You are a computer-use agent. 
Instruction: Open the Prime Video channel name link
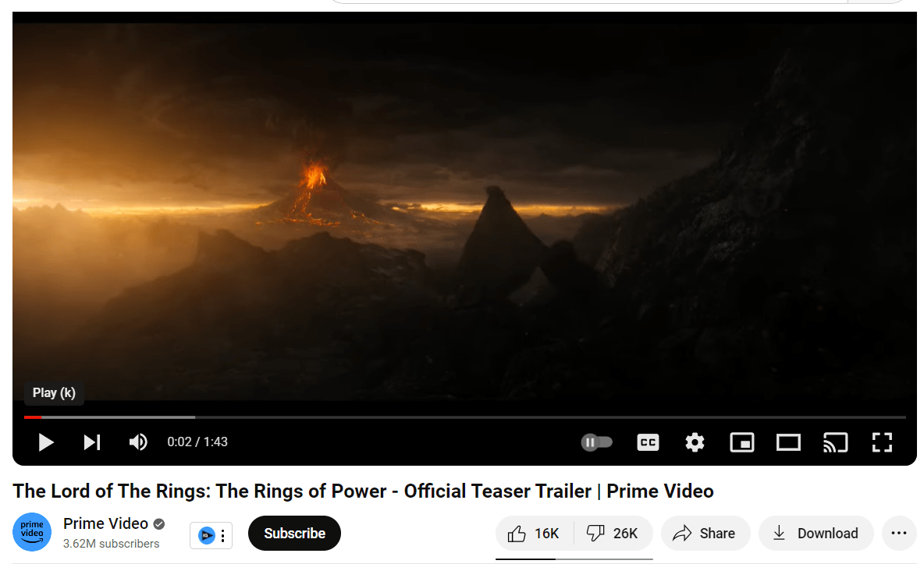click(x=105, y=523)
